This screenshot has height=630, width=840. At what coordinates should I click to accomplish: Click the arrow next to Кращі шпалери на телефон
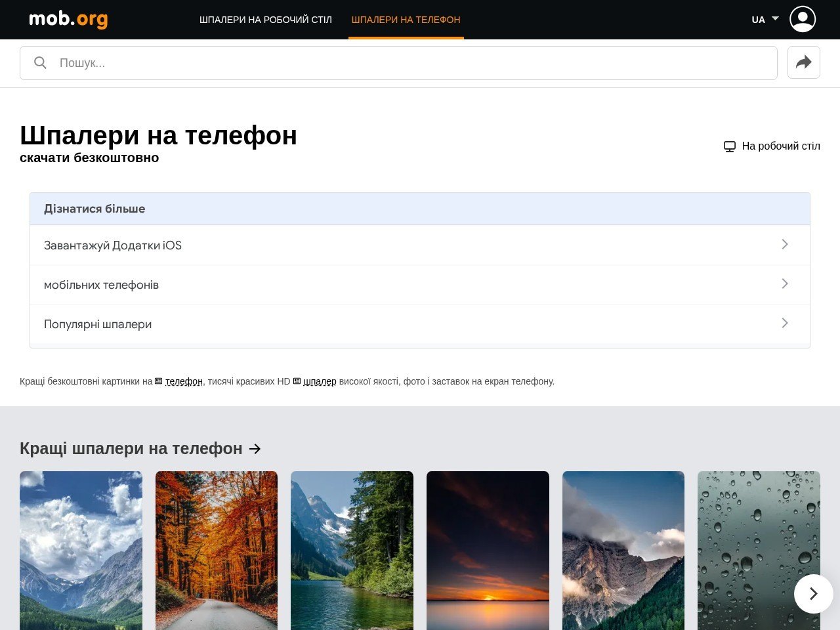(255, 449)
